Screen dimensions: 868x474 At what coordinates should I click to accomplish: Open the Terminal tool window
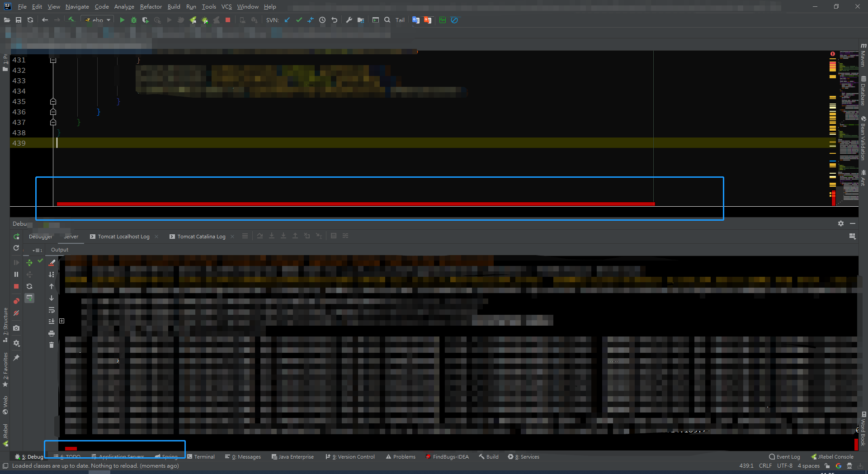pyautogui.click(x=201, y=457)
